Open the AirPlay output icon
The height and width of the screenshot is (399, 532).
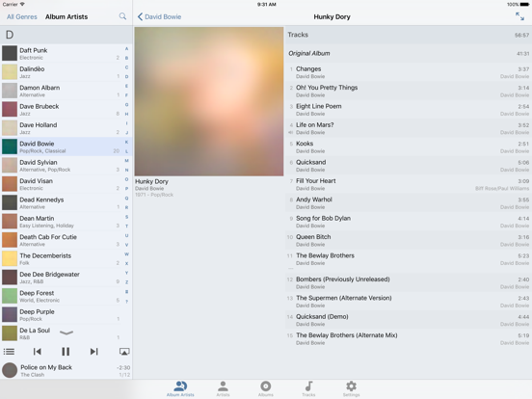124,352
